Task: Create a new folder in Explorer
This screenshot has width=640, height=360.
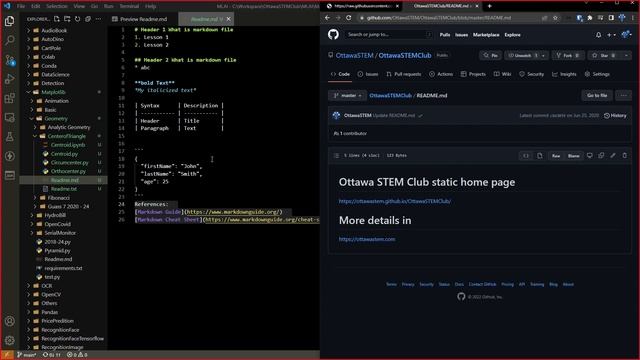Action: click(x=67, y=19)
